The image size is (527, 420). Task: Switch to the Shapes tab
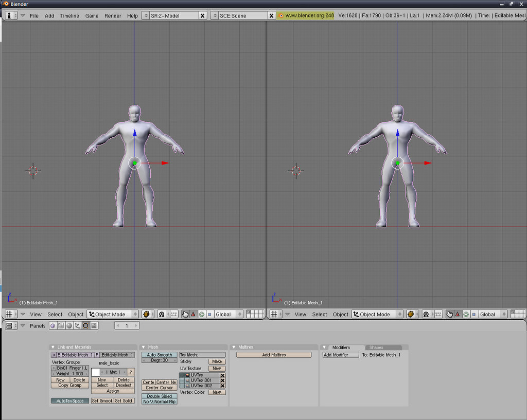[376, 348]
